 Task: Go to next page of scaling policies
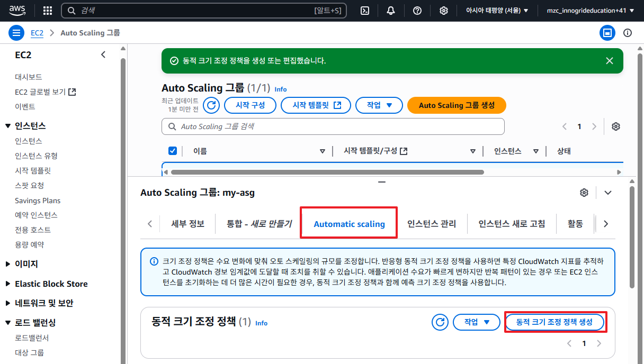(599, 343)
